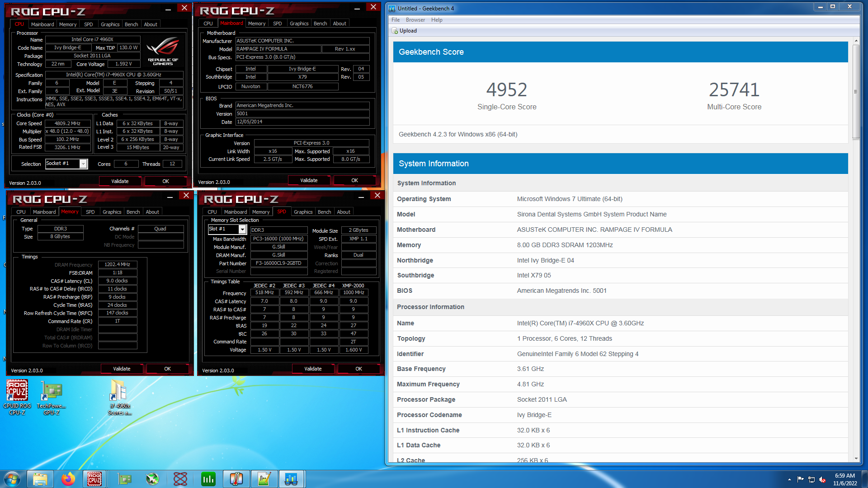Switch to Memory tab in the CPU-tab window
The height and width of the screenshot is (488, 868).
pos(68,24)
